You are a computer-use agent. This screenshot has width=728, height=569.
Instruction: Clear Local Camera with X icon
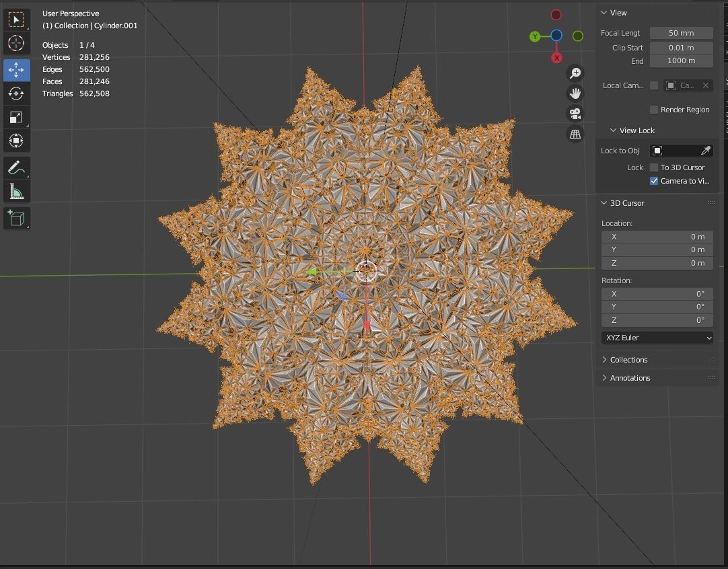[706, 85]
